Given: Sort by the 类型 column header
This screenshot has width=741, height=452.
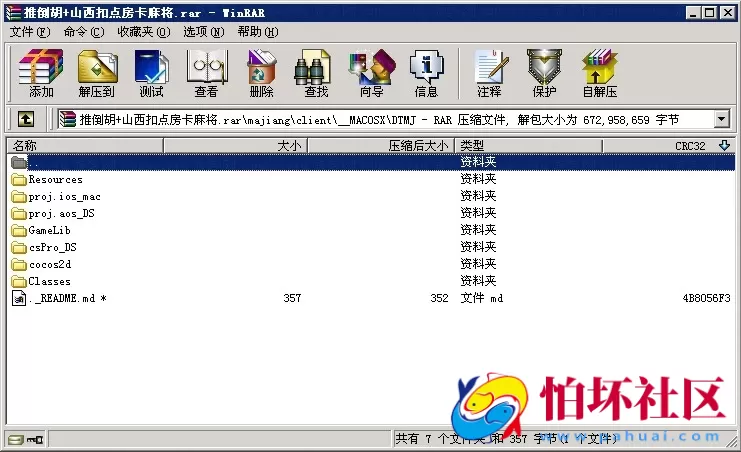Looking at the screenshot, I should [528, 146].
